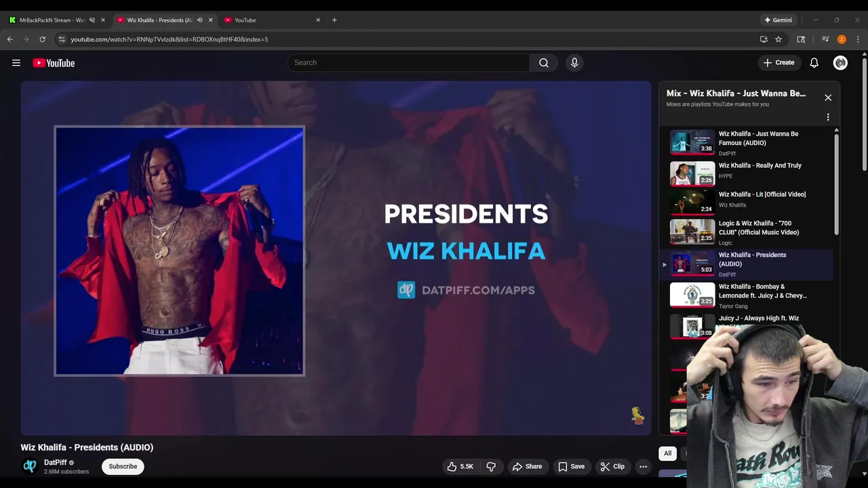Open a new browser tab
Image resolution: width=868 pixels, height=488 pixels.
tap(334, 20)
